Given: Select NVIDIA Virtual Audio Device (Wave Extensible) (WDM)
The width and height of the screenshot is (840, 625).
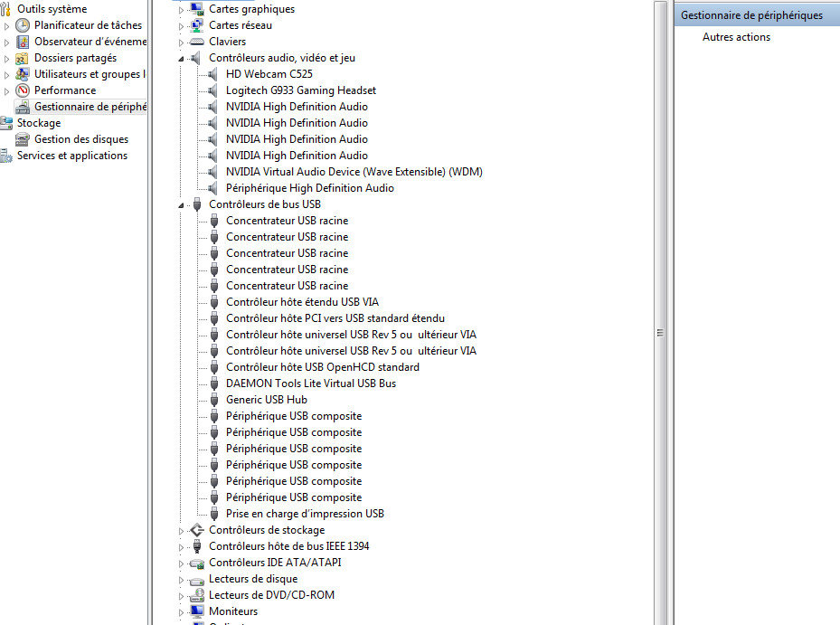Looking at the screenshot, I should [x=354, y=172].
